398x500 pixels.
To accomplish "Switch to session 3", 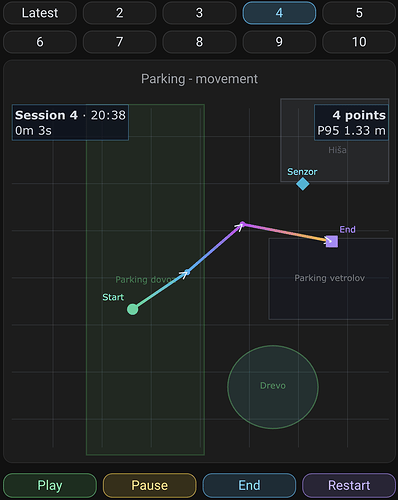I will 199,13.
